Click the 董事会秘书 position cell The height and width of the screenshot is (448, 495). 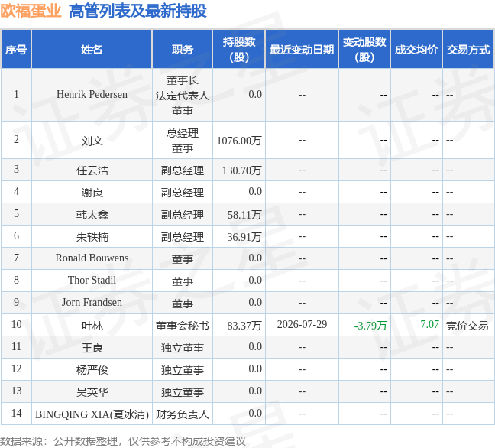click(x=183, y=326)
